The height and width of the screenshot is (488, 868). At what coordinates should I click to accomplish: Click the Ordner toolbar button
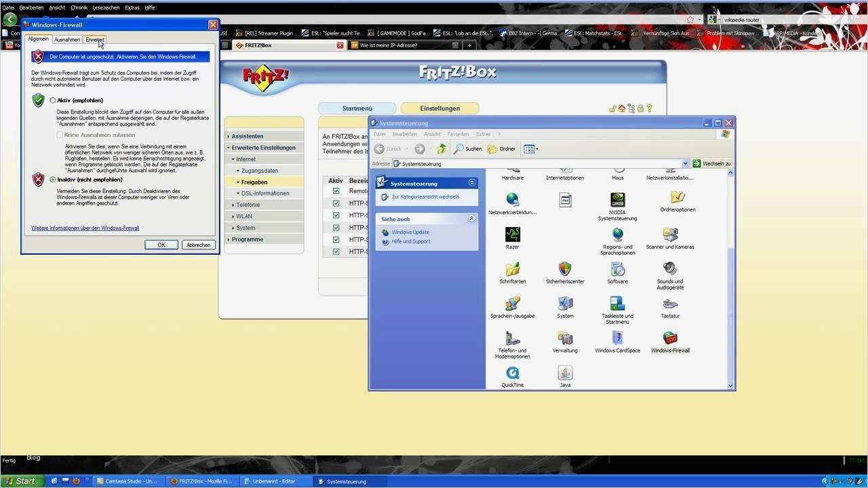tap(502, 149)
